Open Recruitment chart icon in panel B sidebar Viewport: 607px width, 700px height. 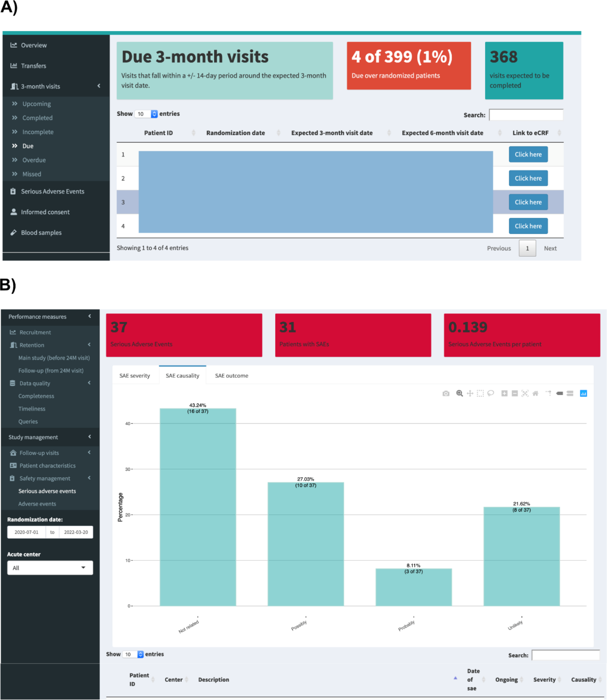(x=13, y=332)
